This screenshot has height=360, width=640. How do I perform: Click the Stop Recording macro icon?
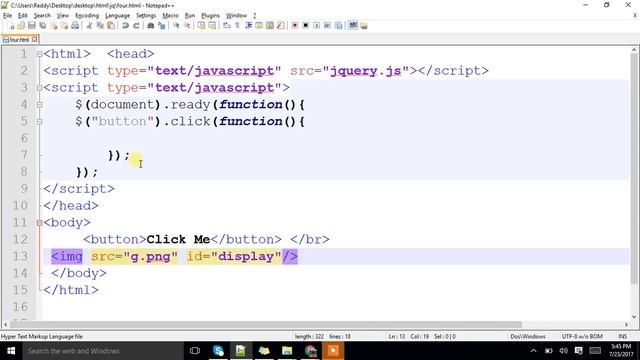(305, 26)
